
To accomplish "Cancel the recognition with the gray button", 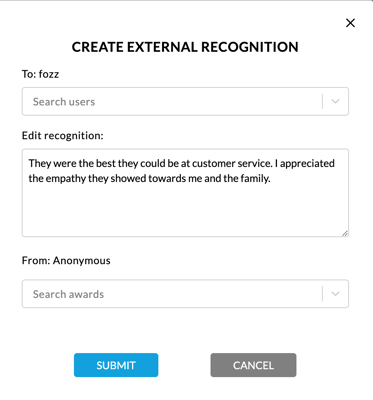I will point(253,365).
